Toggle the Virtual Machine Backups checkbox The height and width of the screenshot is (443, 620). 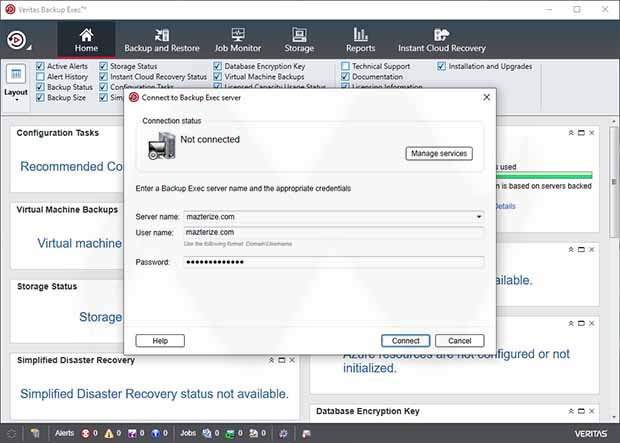[217, 76]
